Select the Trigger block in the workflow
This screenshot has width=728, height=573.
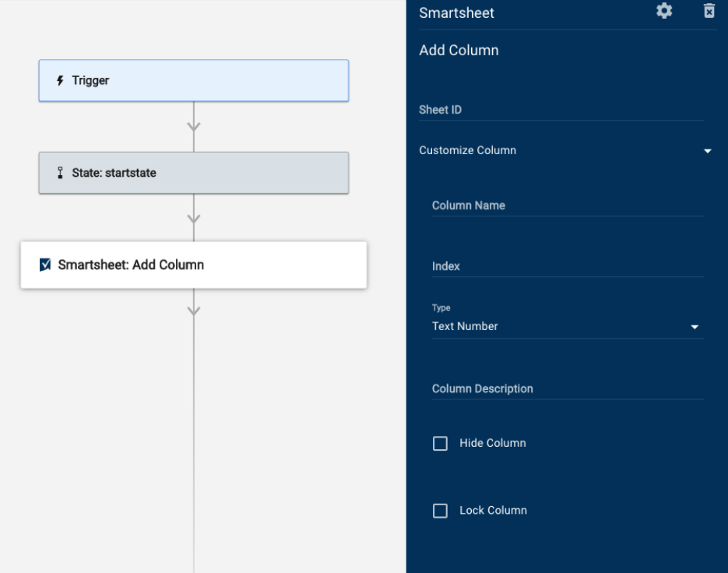[193, 79]
